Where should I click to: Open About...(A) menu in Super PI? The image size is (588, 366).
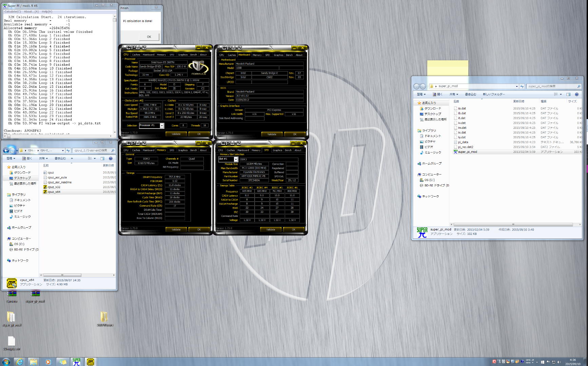[31, 12]
